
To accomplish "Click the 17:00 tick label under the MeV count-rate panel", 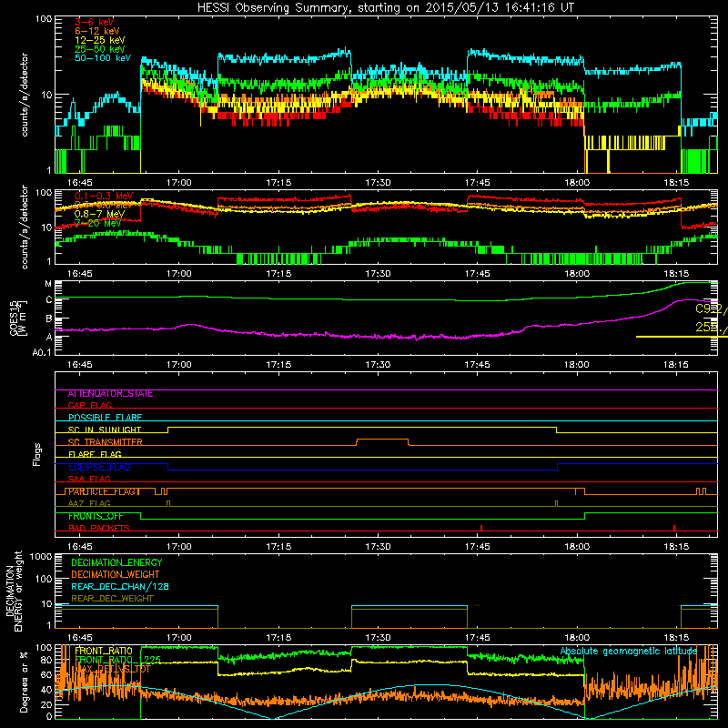I will pyautogui.click(x=178, y=274).
